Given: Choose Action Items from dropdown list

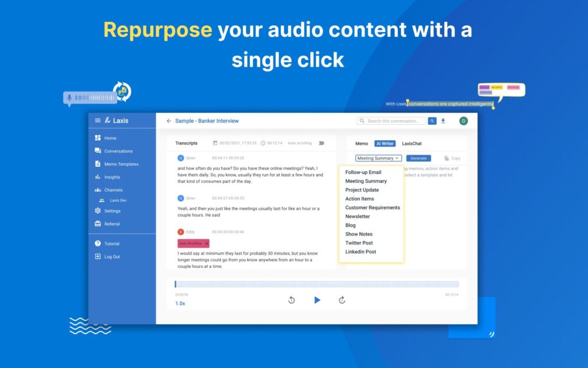Looking at the screenshot, I should tap(359, 198).
